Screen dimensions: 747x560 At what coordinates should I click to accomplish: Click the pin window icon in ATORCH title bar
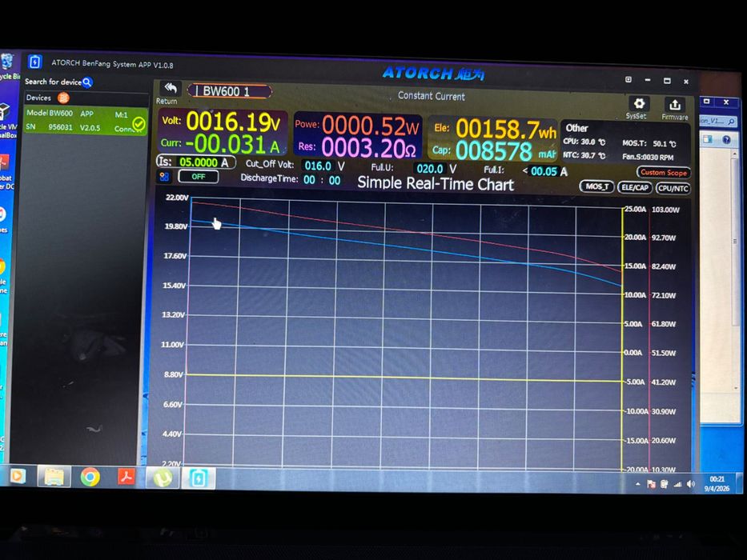click(x=629, y=79)
